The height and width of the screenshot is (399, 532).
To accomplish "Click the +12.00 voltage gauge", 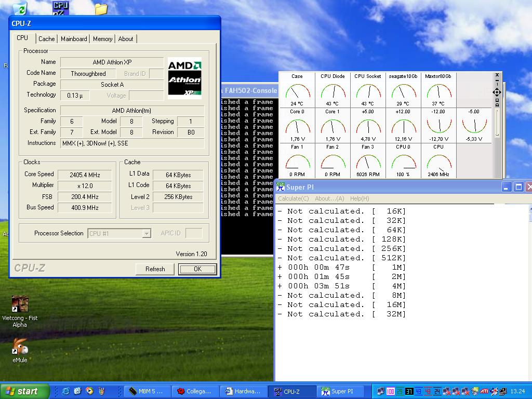I will pos(403,125).
